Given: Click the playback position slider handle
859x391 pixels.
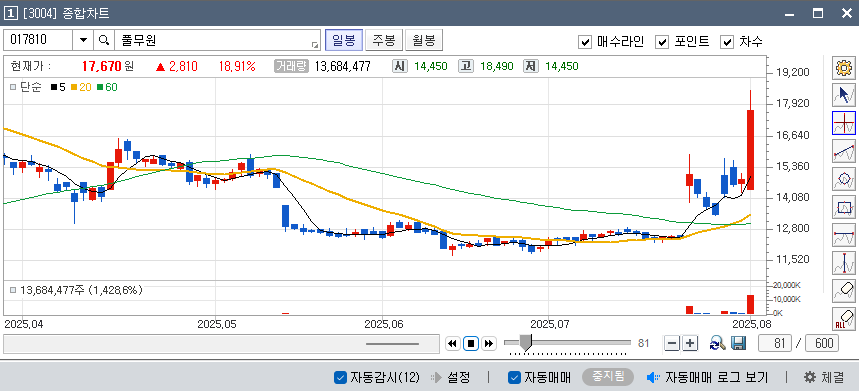Looking at the screenshot, I should (x=526, y=343).
